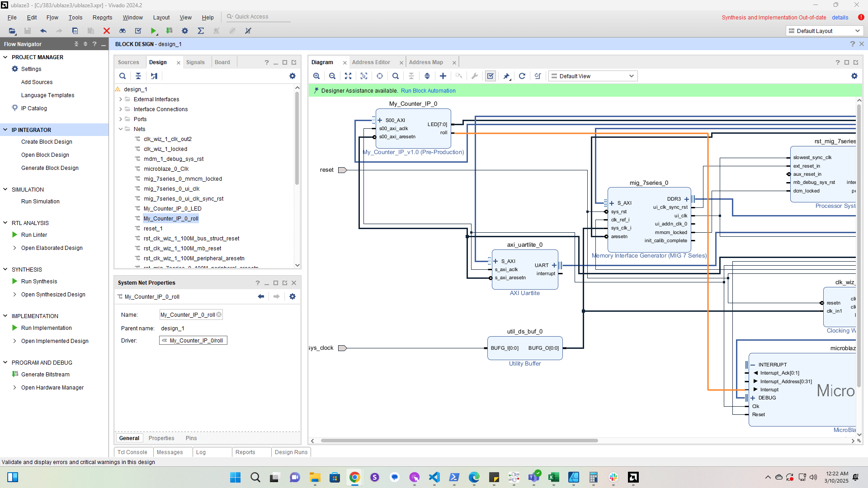The image size is (868, 488).
Task: Open the Design panel settings gear
Action: coord(292,76)
